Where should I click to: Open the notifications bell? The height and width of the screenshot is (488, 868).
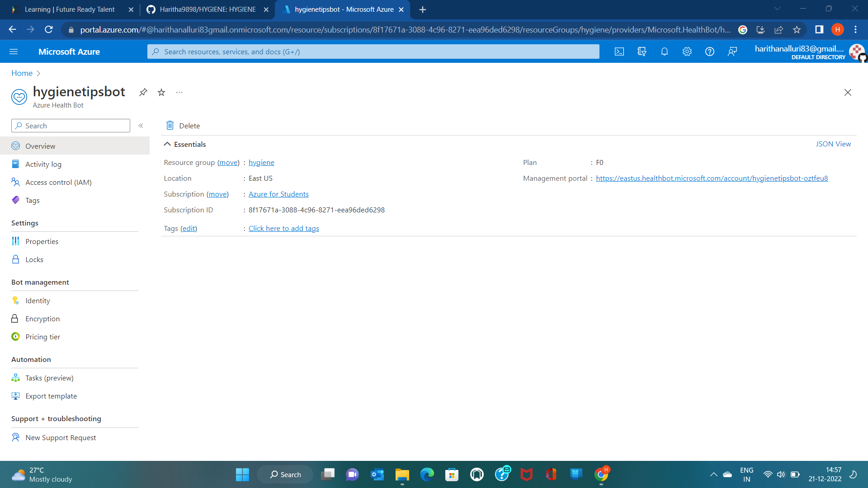coord(664,52)
